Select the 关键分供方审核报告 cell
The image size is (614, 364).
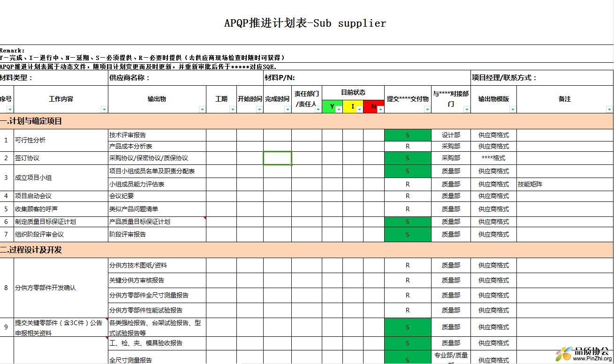tap(157, 280)
